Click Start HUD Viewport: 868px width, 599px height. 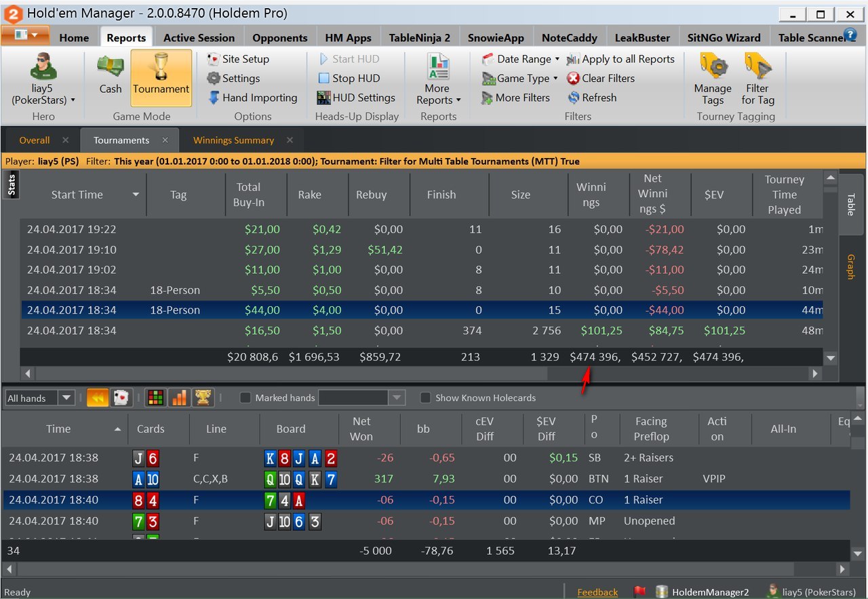[x=349, y=59]
